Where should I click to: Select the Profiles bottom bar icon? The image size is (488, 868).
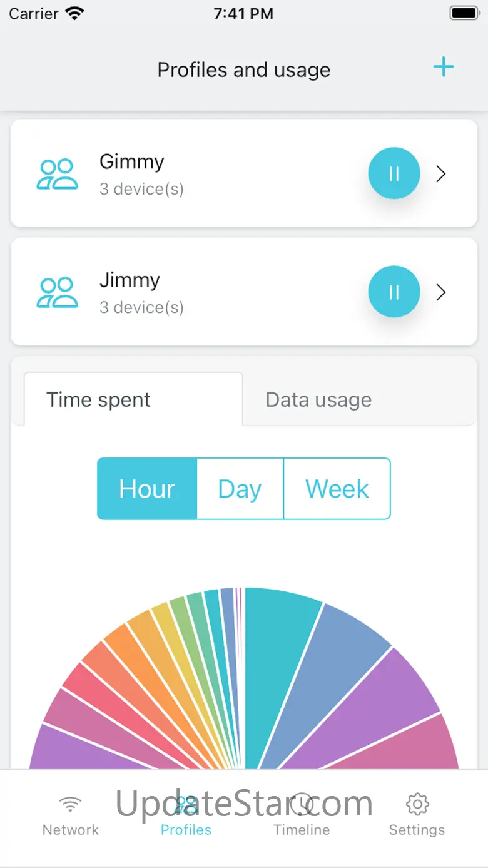pyautogui.click(x=186, y=804)
